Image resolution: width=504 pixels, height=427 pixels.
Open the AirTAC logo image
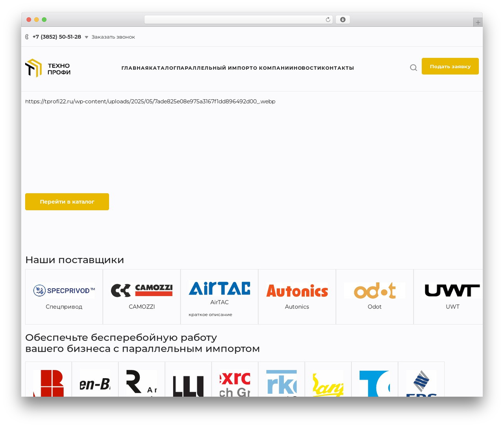[x=219, y=288]
